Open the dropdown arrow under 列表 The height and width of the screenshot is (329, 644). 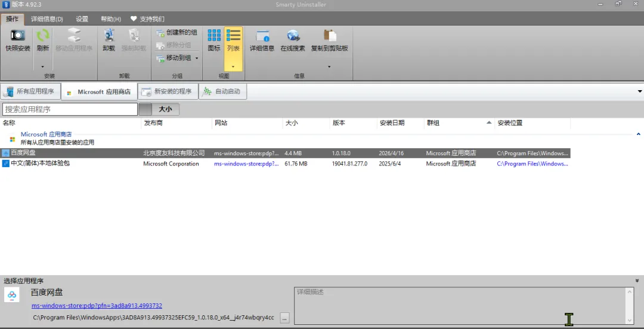tap(233, 67)
